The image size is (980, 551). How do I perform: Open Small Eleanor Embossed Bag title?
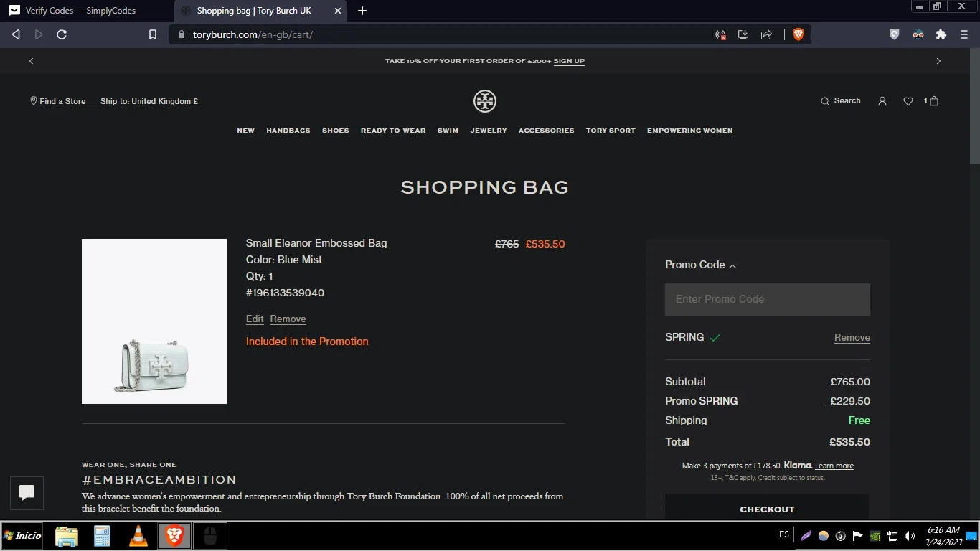pos(316,243)
